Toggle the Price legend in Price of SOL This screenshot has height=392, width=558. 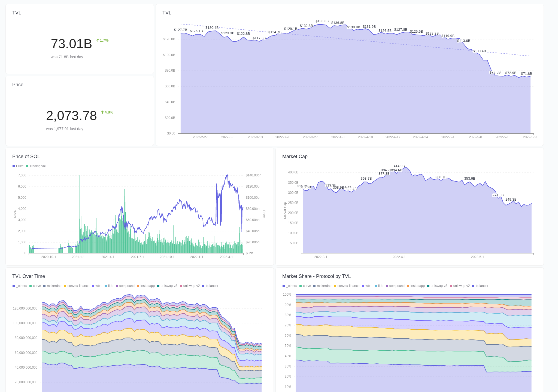[18, 166]
